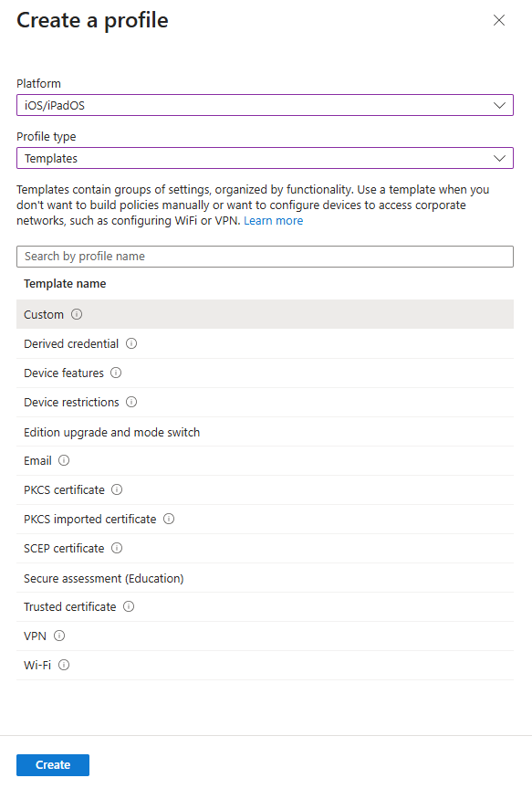View info for Device features template
The height and width of the screenshot is (799, 532).
tap(116, 373)
